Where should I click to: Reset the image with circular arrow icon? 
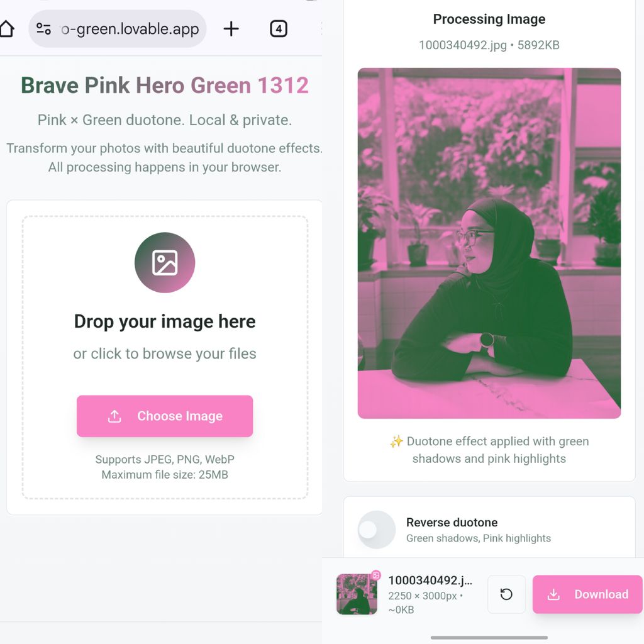[506, 594]
